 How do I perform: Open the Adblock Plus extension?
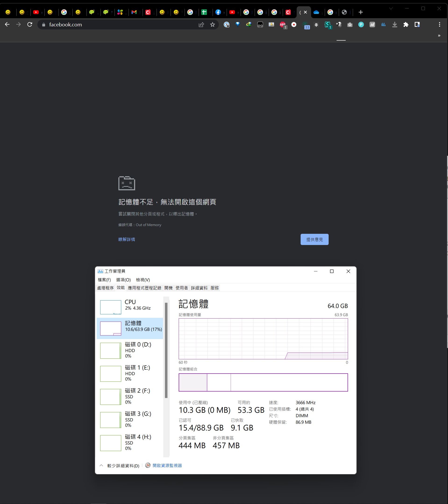(x=283, y=25)
